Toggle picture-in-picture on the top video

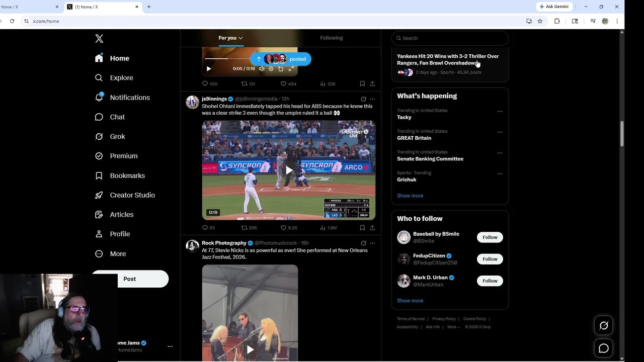(281, 69)
